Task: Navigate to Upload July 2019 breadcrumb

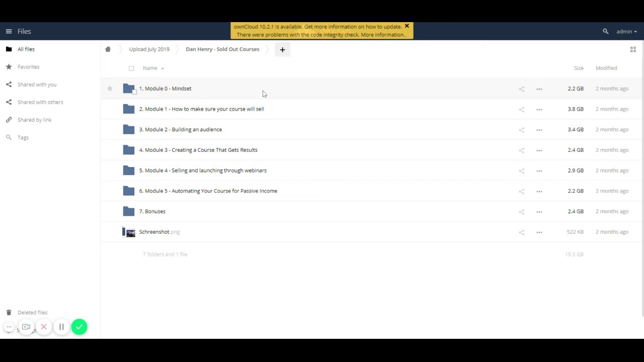Action: click(149, 49)
